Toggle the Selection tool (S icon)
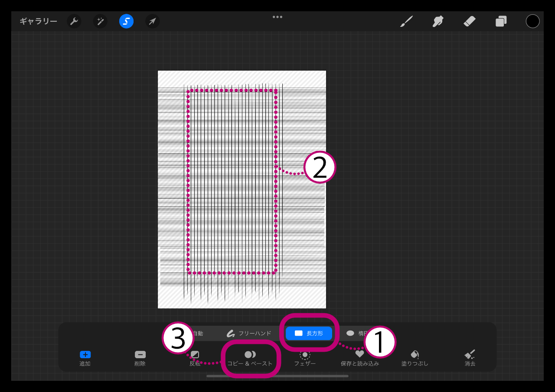Image resolution: width=555 pixels, height=392 pixels. point(126,21)
